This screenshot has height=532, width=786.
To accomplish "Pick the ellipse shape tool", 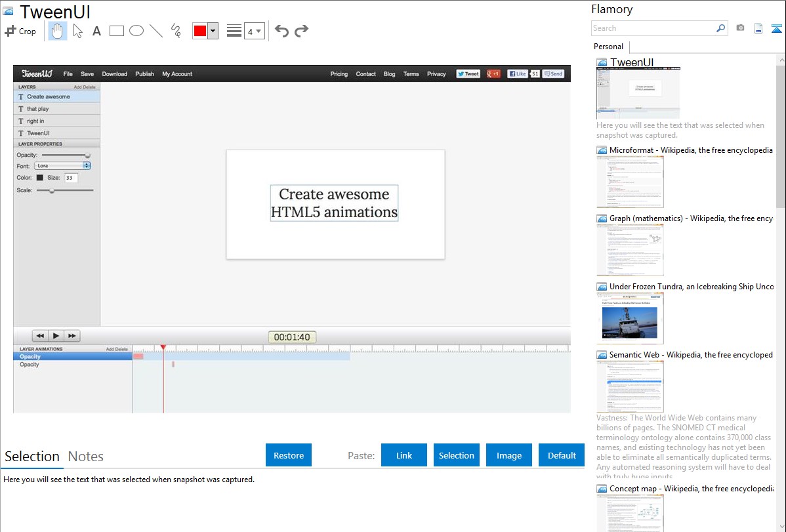I will 136,31.
